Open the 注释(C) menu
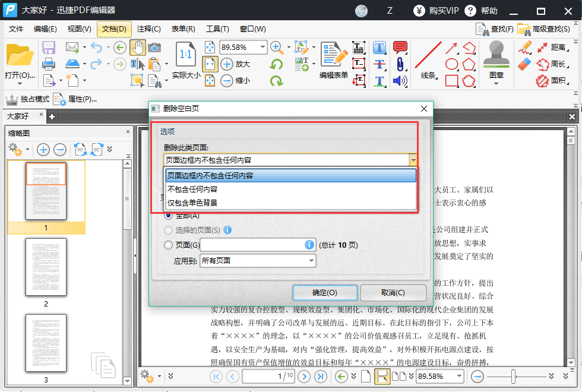The height and width of the screenshot is (392, 582). click(148, 29)
